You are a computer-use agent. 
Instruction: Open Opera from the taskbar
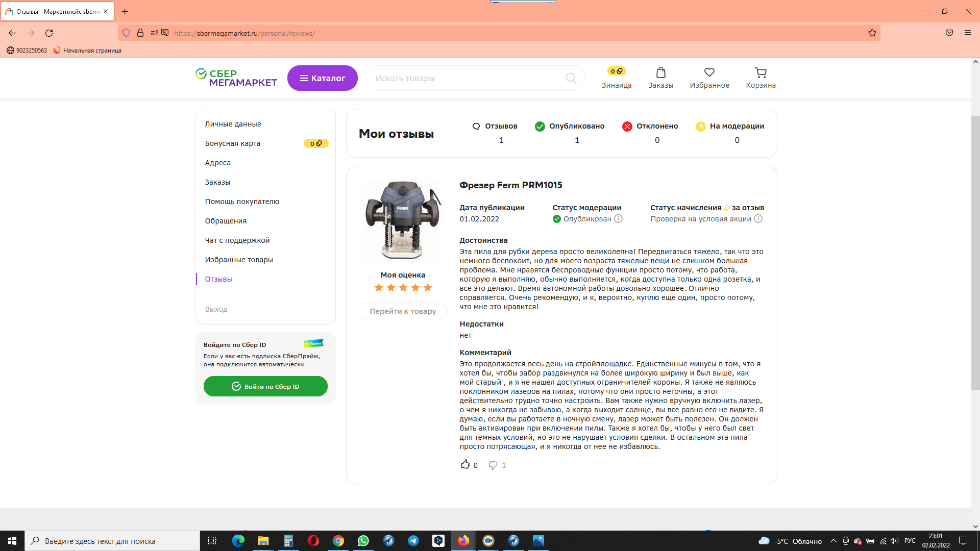tap(313, 541)
